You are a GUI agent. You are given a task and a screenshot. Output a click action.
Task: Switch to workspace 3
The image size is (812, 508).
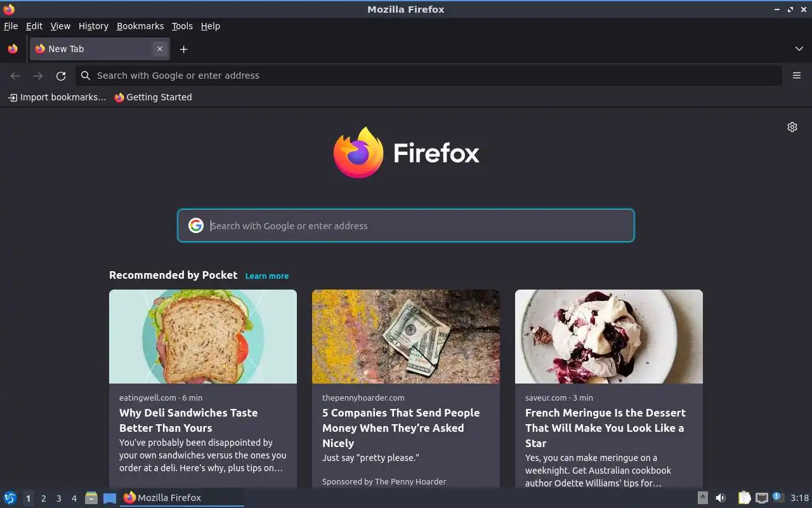[58, 498]
